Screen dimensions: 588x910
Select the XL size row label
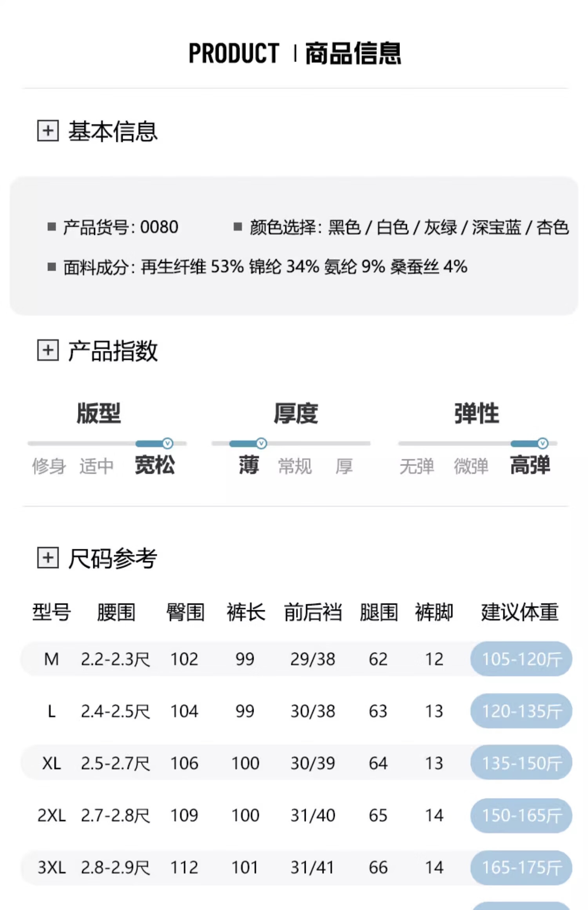(x=51, y=763)
